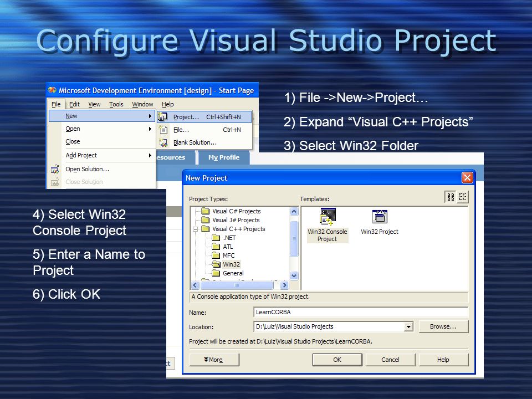The height and width of the screenshot is (399, 532).
Task: Select Open Solution... in the File menu
Action: tap(102, 169)
